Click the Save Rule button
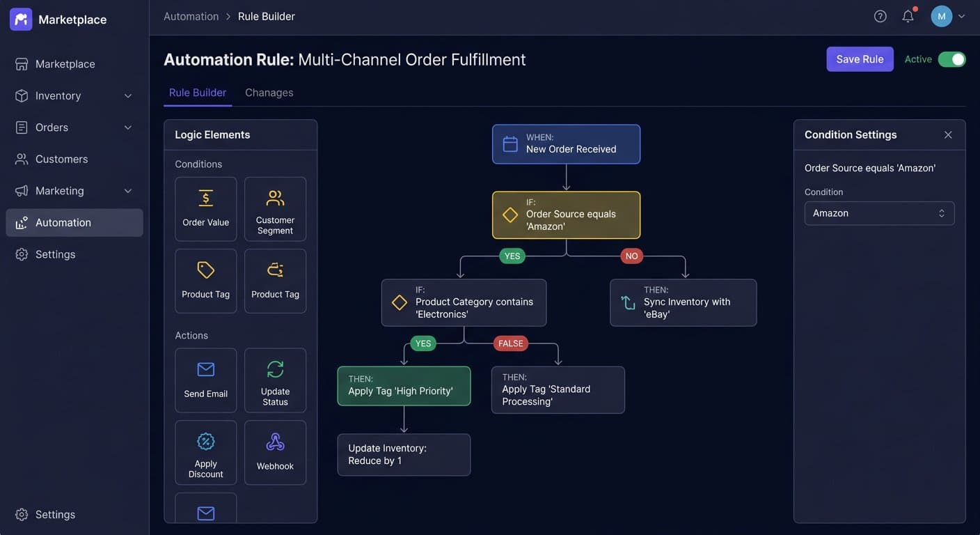 click(860, 59)
